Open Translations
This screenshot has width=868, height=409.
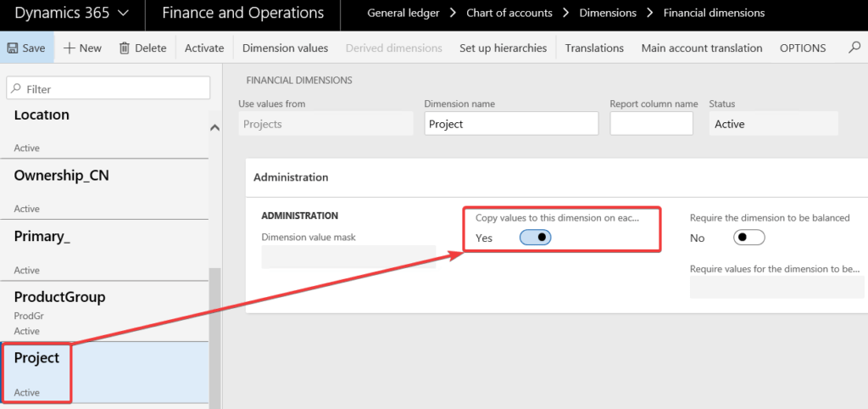tap(594, 48)
